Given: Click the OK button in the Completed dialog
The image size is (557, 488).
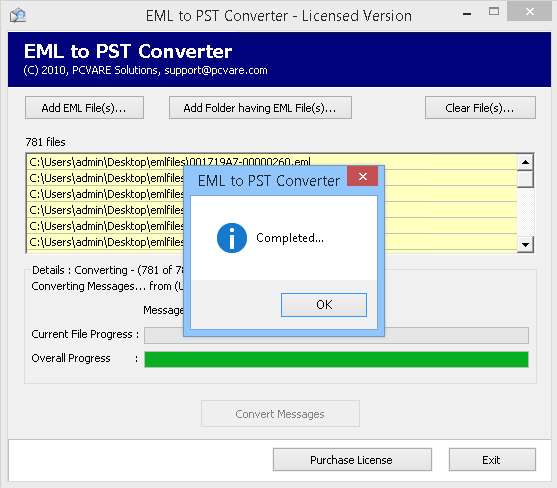Looking at the screenshot, I should (x=324, y=305).
